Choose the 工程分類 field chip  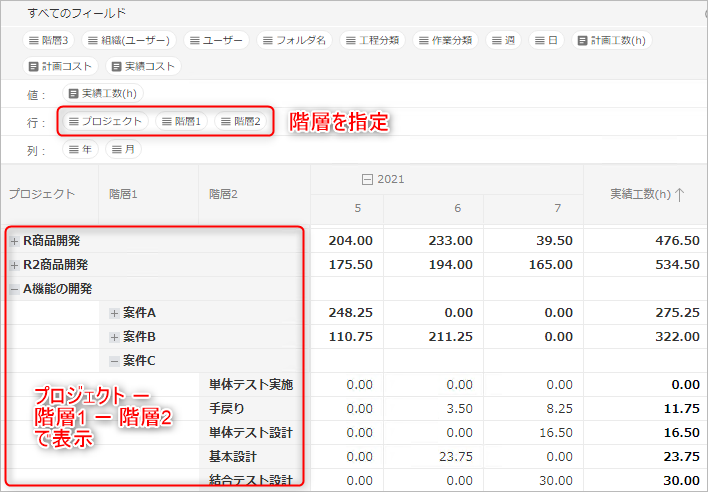(x=371, y=41)
